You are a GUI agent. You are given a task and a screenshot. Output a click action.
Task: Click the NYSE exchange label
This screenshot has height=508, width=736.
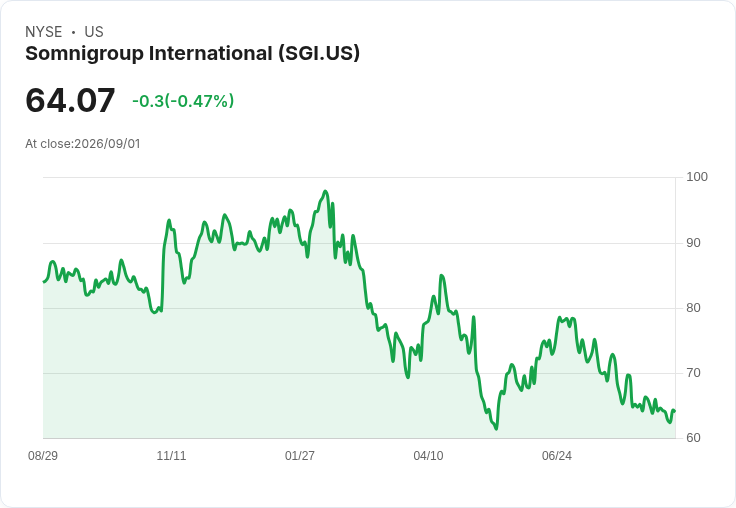pos(44,32)
